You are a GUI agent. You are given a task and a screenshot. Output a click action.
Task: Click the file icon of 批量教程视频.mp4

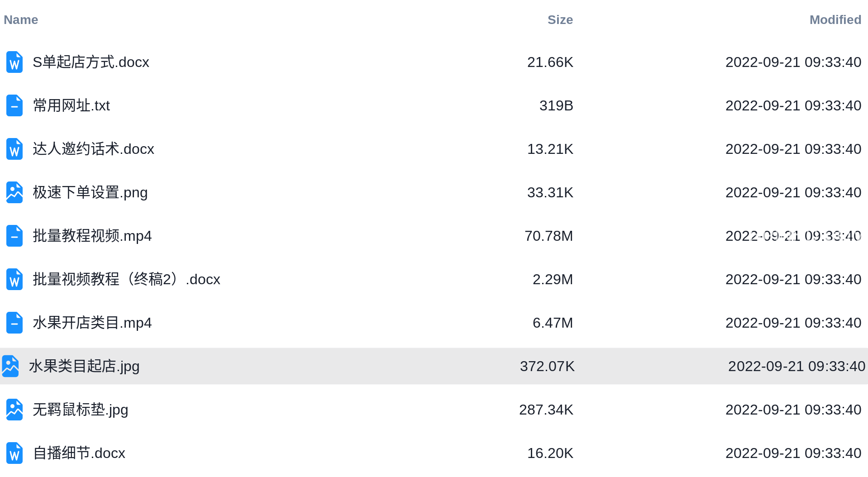pos(14,236)
